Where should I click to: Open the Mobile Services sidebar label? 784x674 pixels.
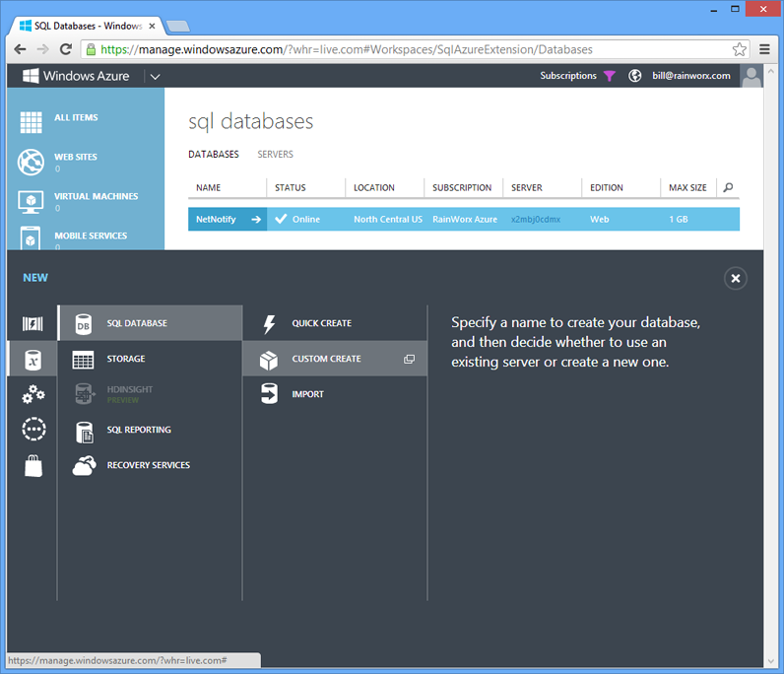pos(91,236)
